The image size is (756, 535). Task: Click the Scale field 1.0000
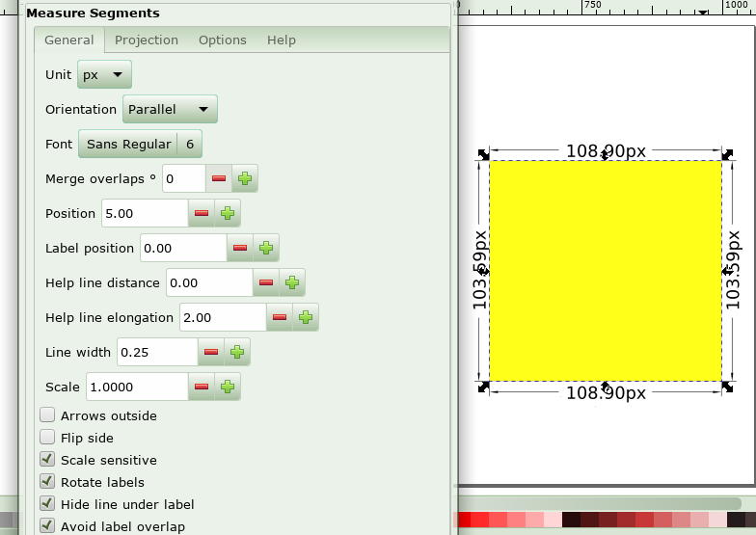[137, 387]
